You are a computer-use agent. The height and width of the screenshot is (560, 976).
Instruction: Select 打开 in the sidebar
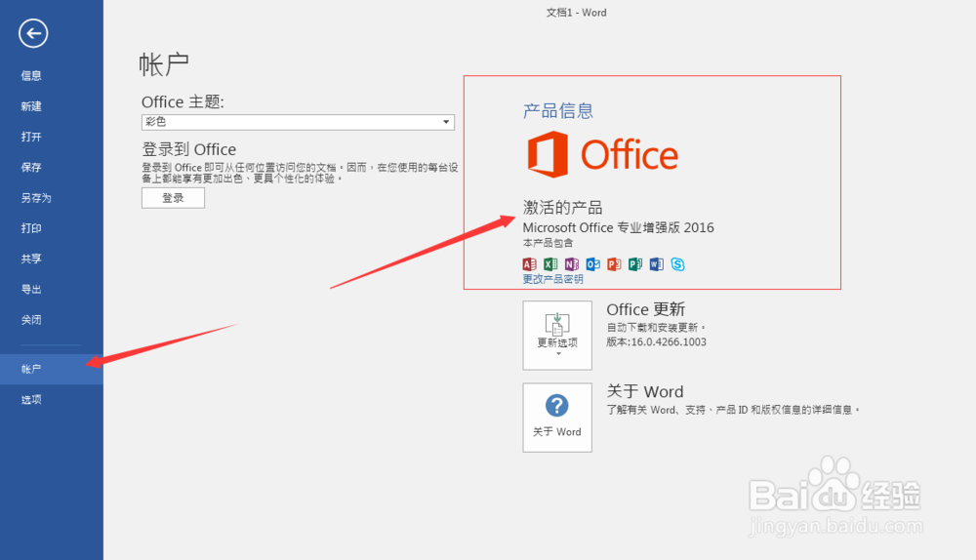coord(31,137)
